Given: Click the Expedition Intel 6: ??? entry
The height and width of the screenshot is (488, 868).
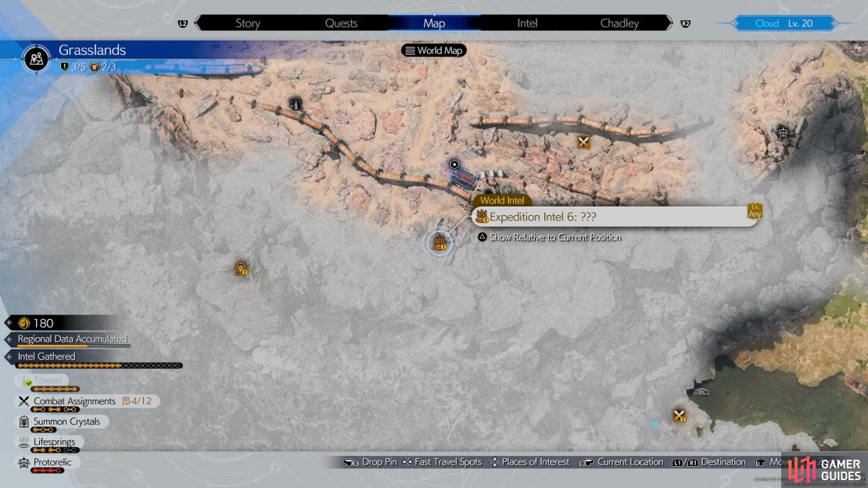Looking at the screenshot, I should tap(615, 217).
